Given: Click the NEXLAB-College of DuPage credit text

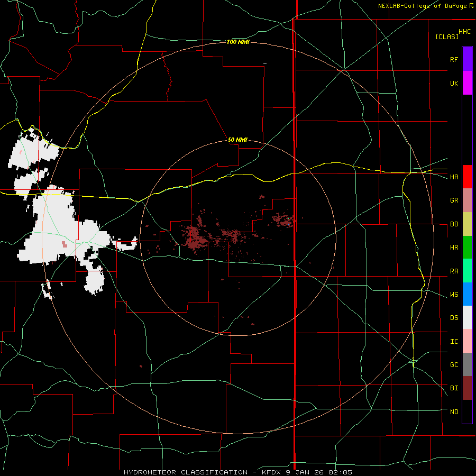Looking at the screenshot, I should (x=426, y=6).
